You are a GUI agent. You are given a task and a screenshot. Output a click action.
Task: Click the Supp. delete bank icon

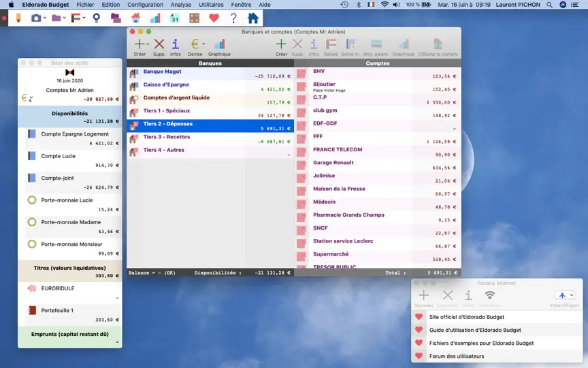point(159,47)
